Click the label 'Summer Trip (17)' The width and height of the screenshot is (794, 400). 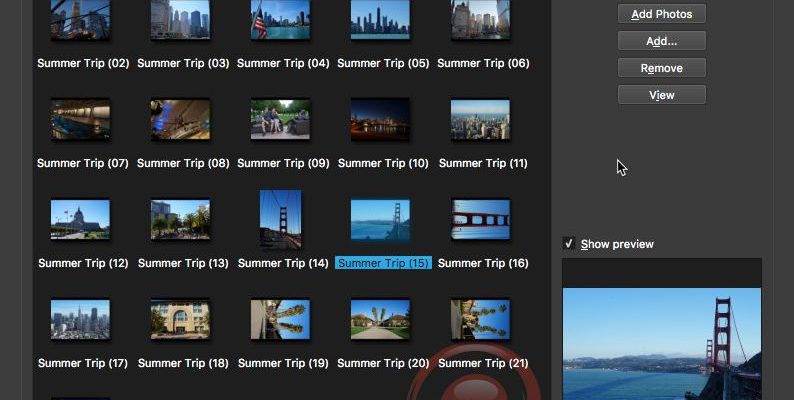pyautogui.click(x=83, y=363)
